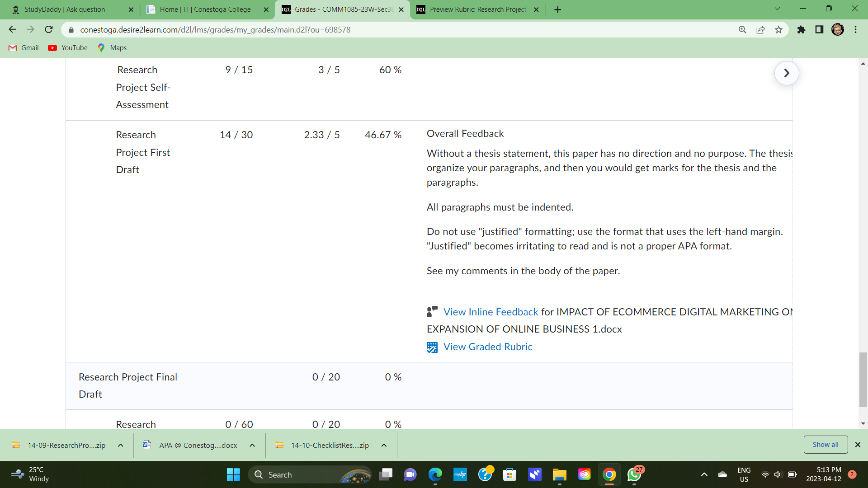Expand options for APA @ Conestoga docx download
Image resolution: width=868 pixels, height=488 pixels.
coord(252,445)
